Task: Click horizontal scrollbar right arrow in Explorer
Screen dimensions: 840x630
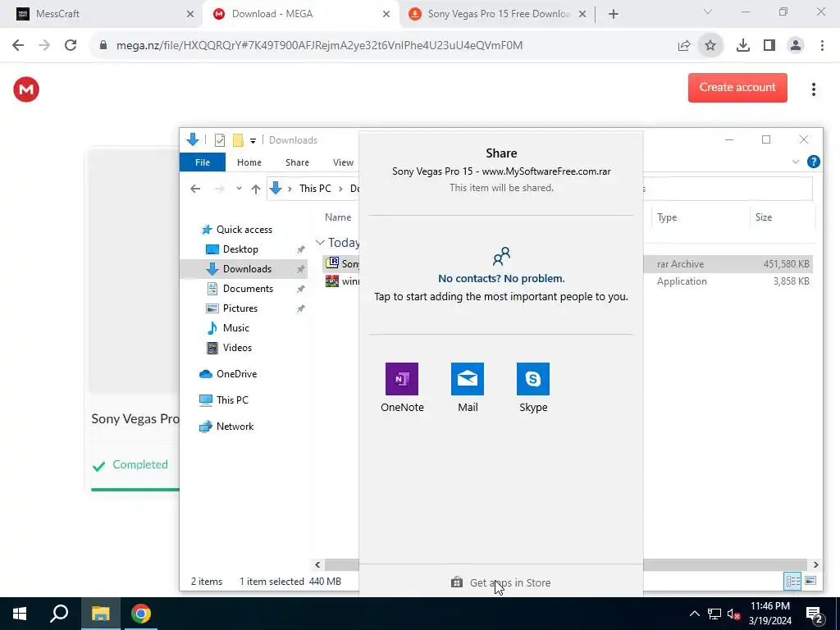Action: pos(815,564)
